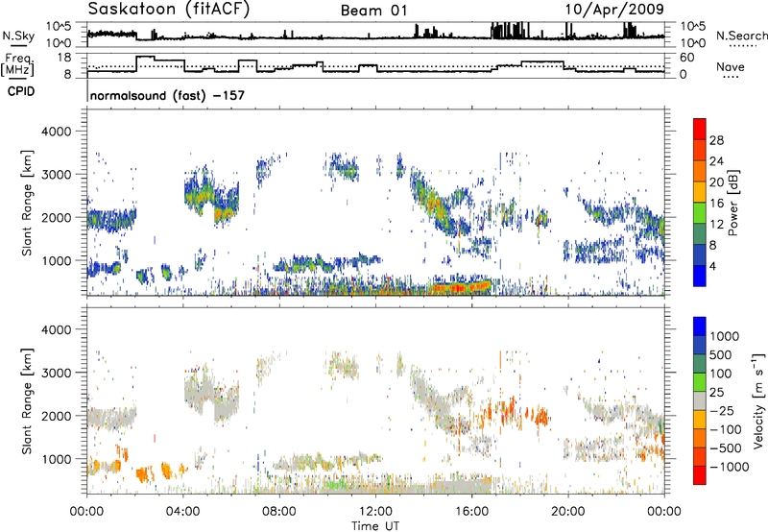The image size is (768, 532).
Task: Click the '28' value on Power colorbar
Action: pos(716,140)
